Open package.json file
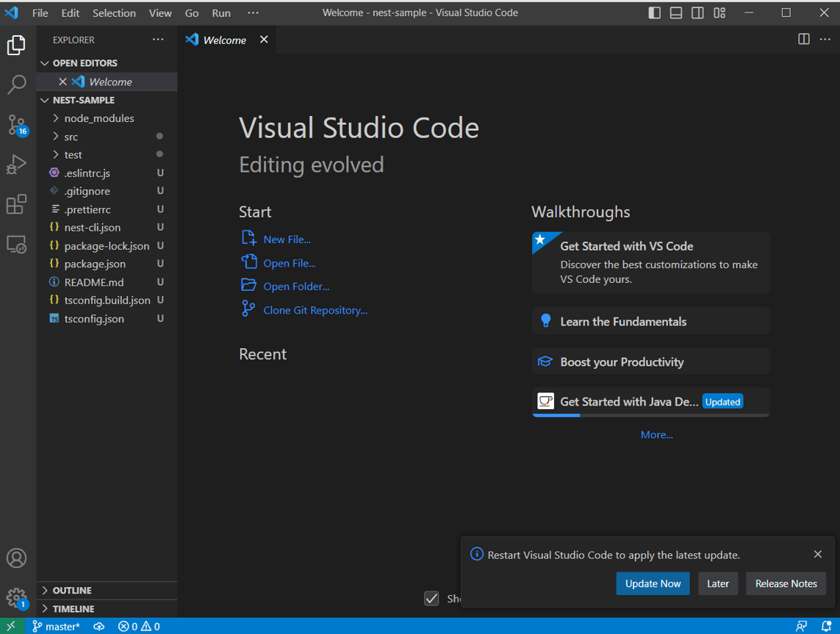 [107, 264]
